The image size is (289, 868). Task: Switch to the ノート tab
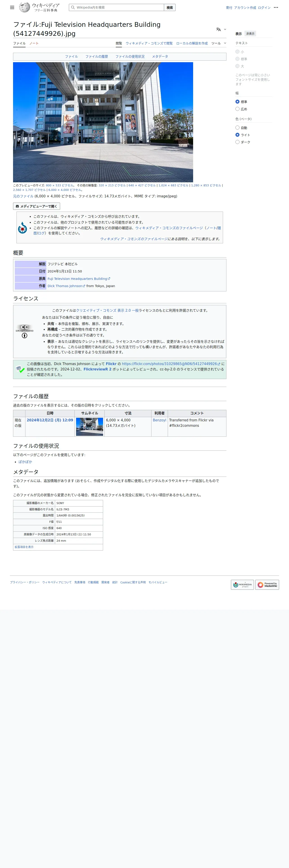pos(34,43)
